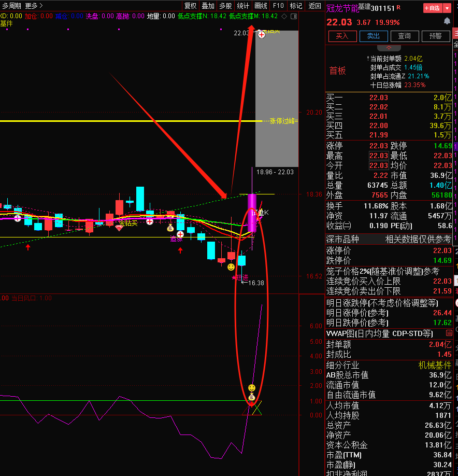
Task: Toggle the chart panel layout icon
Action: point(294,17)
